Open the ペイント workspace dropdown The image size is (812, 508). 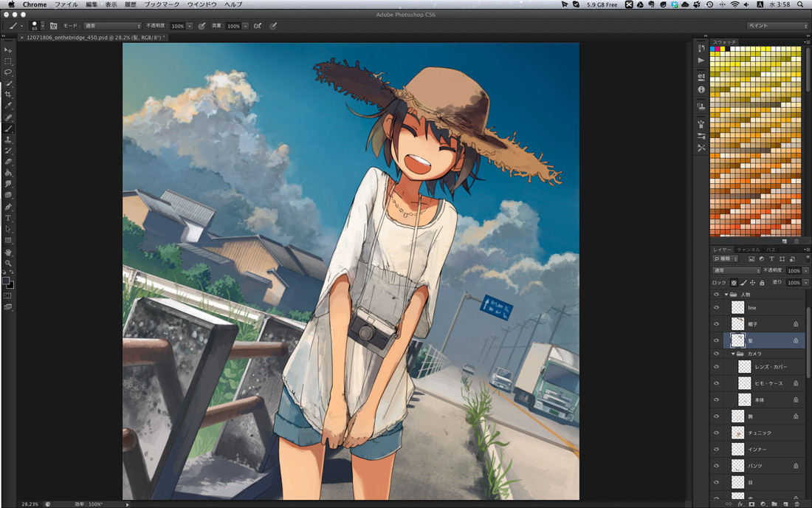click(x=777, y=25)
